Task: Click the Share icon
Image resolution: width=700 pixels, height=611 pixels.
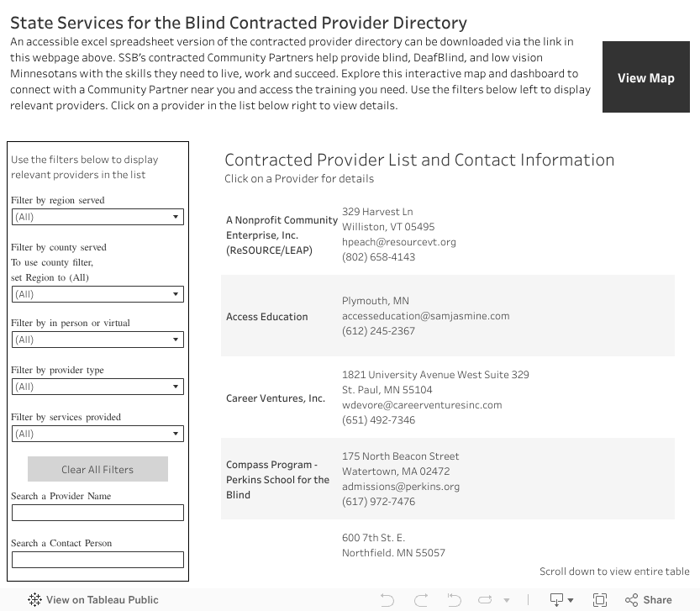Action: (649, 600)
